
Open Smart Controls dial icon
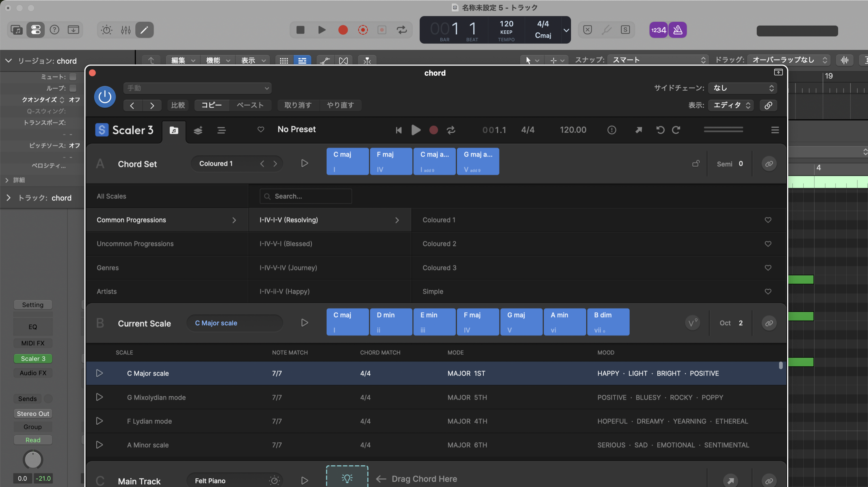click(x=107, y=30)
